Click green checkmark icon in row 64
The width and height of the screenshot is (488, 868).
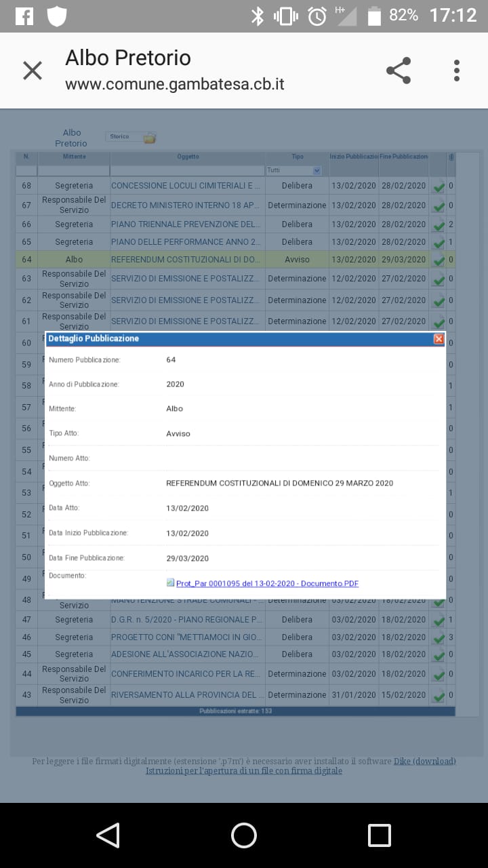tap(439, 260)
